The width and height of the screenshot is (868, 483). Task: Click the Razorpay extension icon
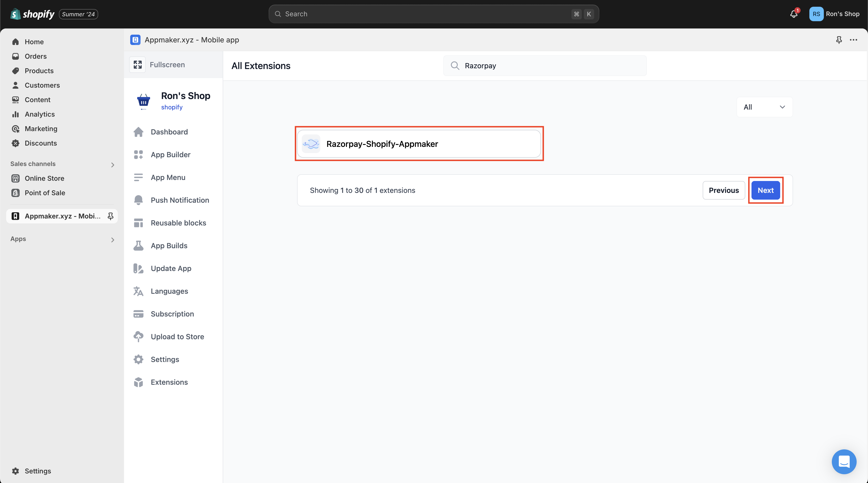(311, 144)
